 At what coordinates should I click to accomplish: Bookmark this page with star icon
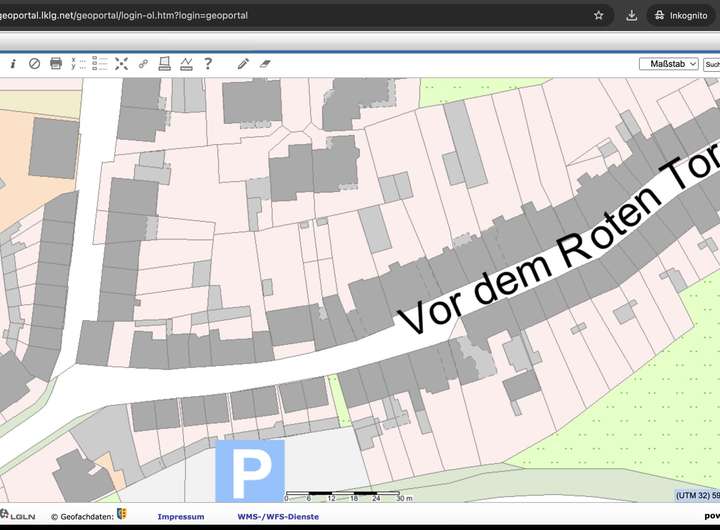[599, 15]
